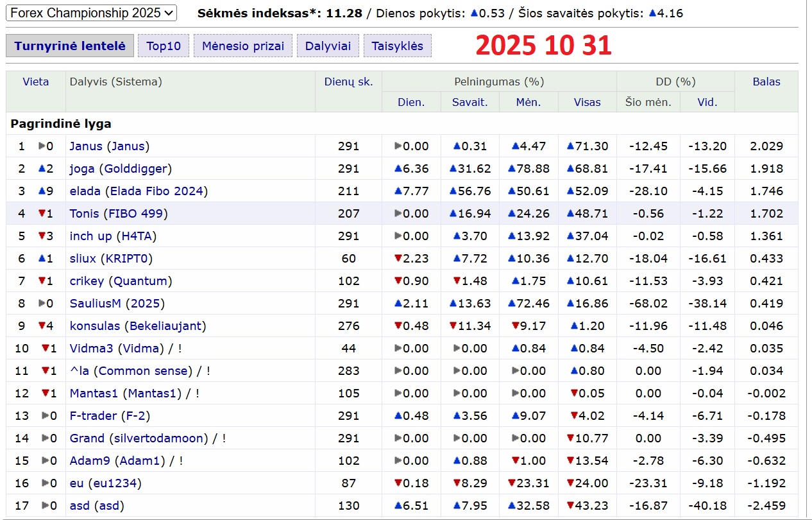
Task: Click the Vid. DD column header
Action: (x=707, y=102)
